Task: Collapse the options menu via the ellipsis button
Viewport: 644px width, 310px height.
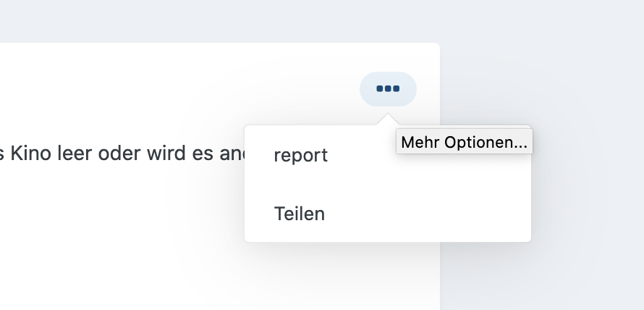Action: pos(388,89)
